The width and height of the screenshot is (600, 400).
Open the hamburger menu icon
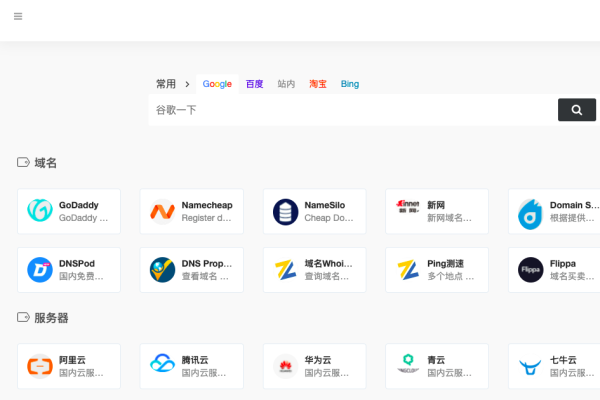click(x=18, y=16)
